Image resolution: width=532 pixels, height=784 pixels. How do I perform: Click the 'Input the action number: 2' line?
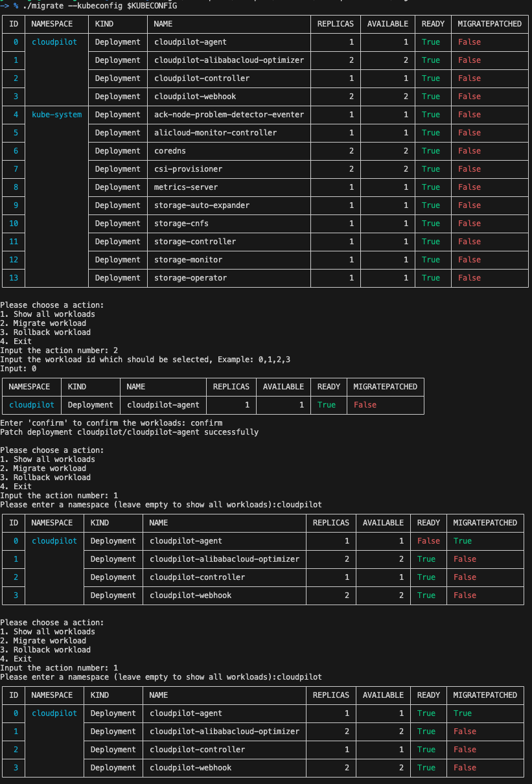pos(59,351)
